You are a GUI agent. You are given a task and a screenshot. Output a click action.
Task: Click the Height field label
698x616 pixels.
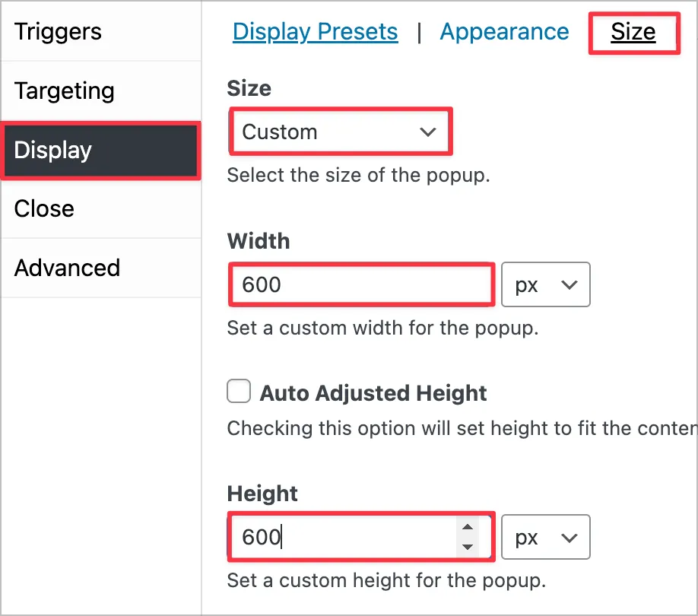[x=262, y=494]
